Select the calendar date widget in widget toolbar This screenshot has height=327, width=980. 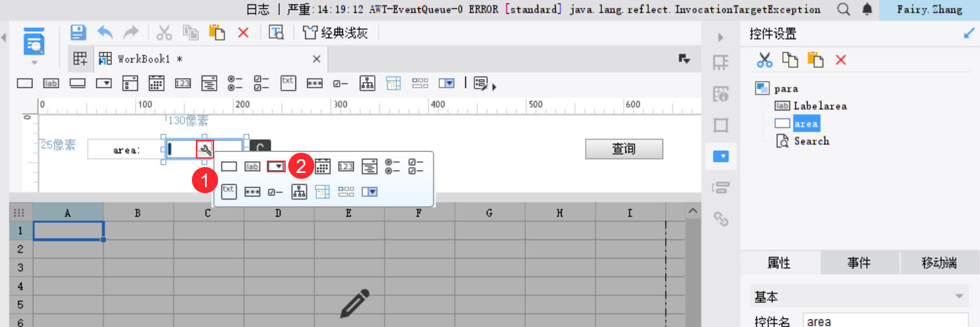point(156,83)
